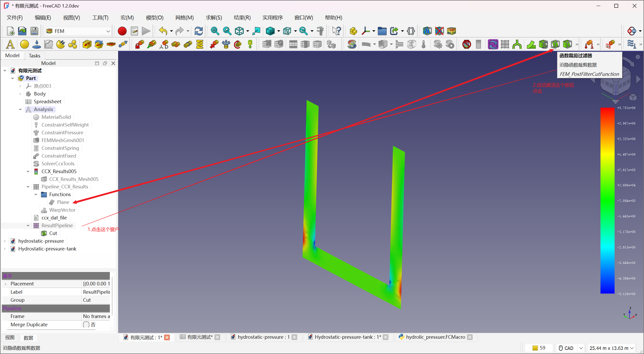Click the function cut filter icon
Screen dimensions: 644x354
(x=555, y=44)
